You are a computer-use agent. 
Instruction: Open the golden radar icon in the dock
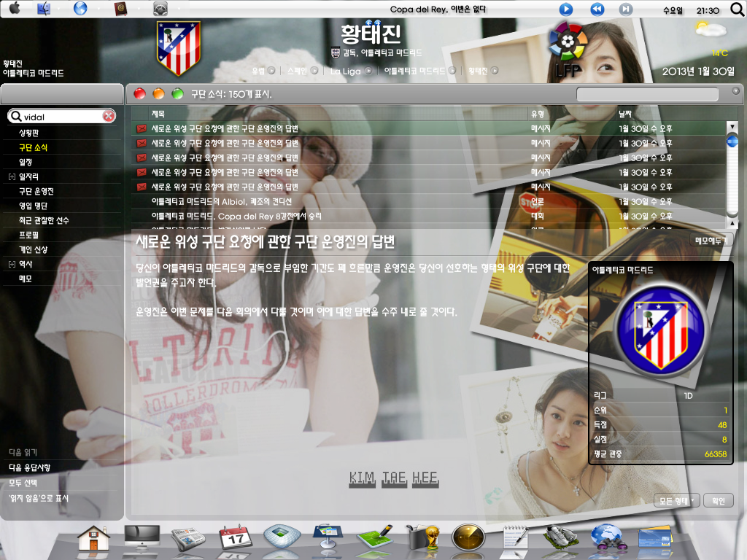(468, 539)
